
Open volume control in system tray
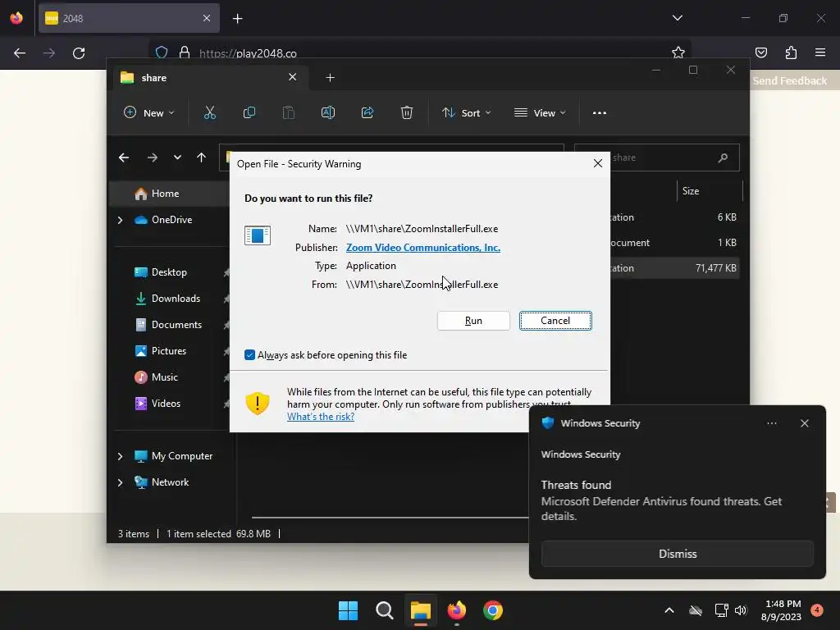tap(741, 610)
